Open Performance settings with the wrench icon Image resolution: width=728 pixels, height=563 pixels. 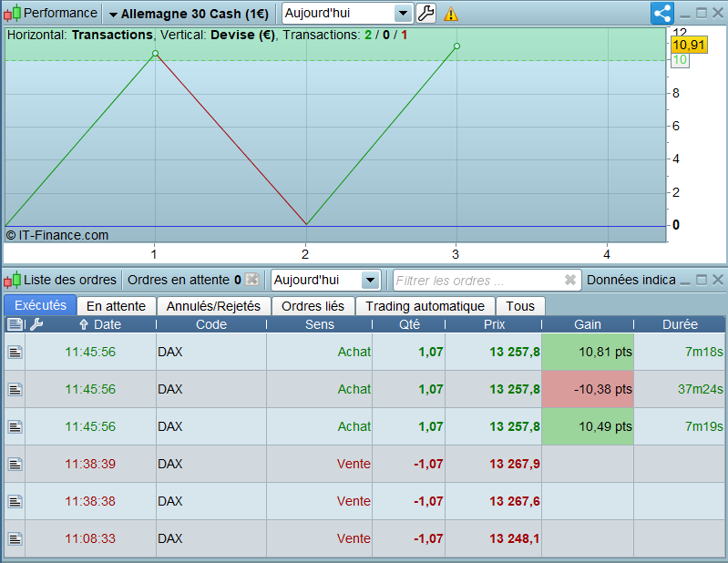[x=426, y=13]
